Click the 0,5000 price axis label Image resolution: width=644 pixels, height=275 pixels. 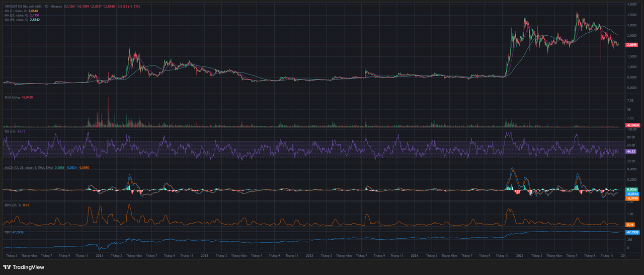point(631,77)
